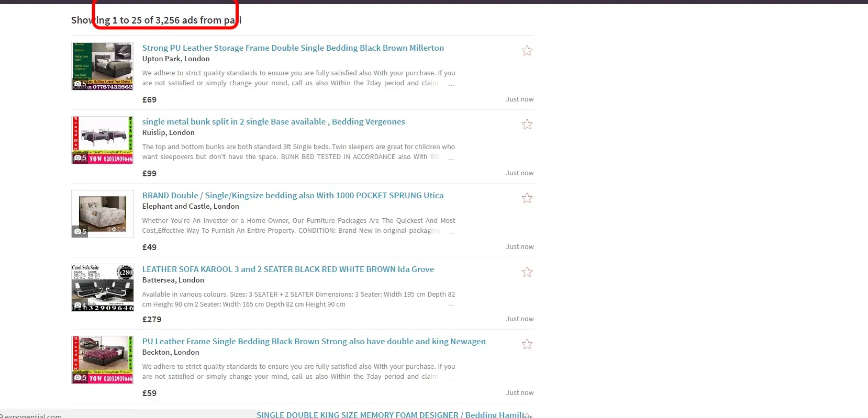Click the £99 price

tap(149, 173)
